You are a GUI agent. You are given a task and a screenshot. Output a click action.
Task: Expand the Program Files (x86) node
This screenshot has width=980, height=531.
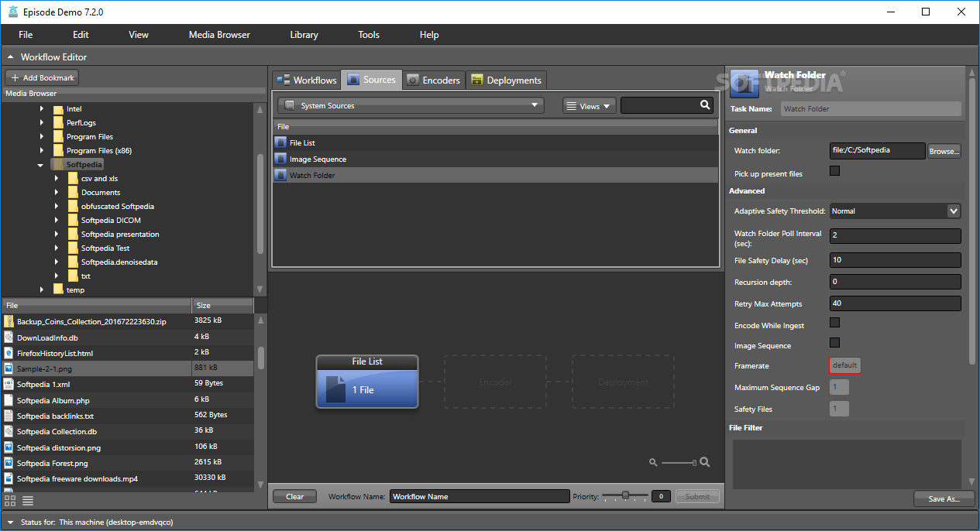coord(42,151)
